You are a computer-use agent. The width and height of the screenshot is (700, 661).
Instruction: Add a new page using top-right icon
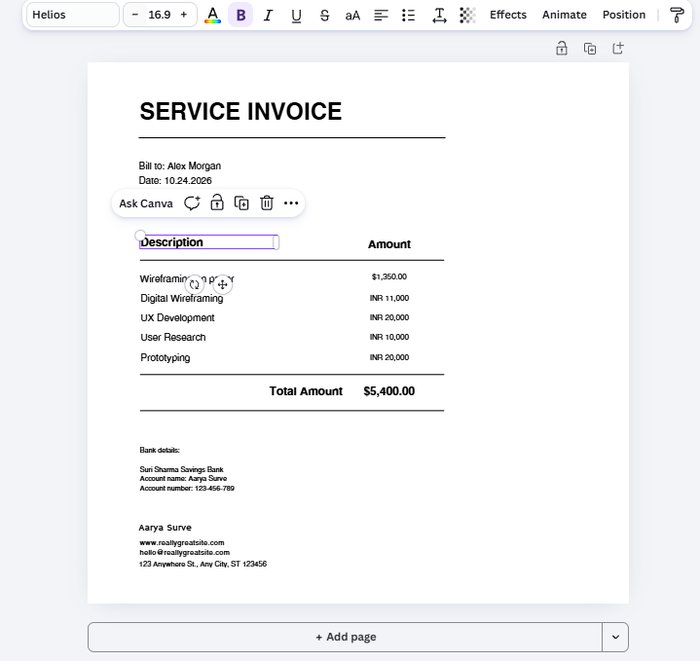[x=618, y=48]
